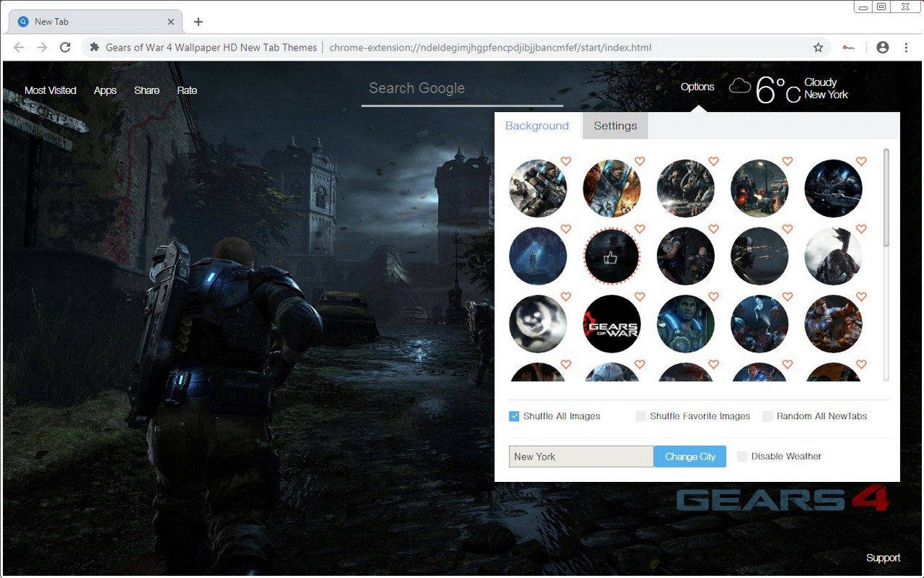Click heart for three-character group portrait thumbnail
This screenshot has height=578, width=924.
[x=714, y=162]
